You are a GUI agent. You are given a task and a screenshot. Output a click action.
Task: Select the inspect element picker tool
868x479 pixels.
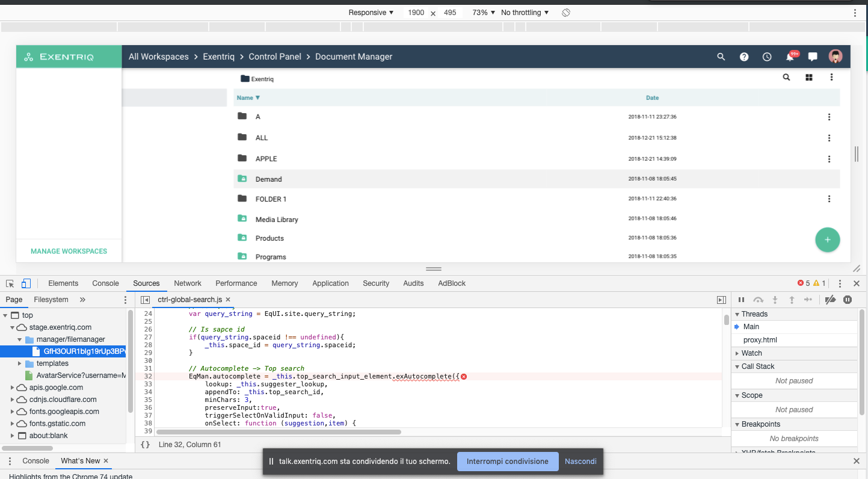click(10, 283)
